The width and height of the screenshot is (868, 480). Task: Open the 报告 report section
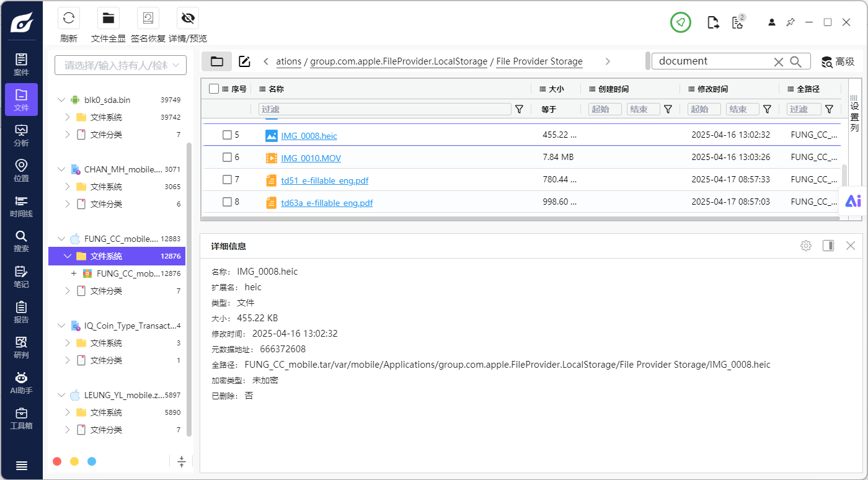pos(21,312)
